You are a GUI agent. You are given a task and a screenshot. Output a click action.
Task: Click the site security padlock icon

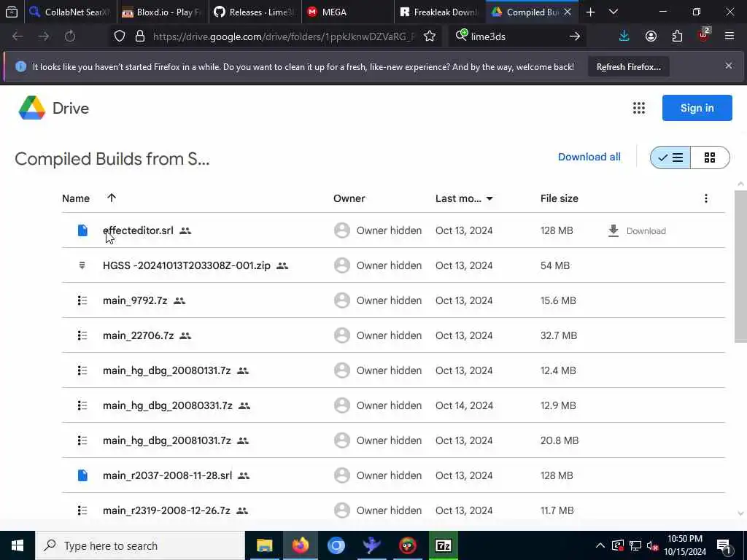(139, 36)
